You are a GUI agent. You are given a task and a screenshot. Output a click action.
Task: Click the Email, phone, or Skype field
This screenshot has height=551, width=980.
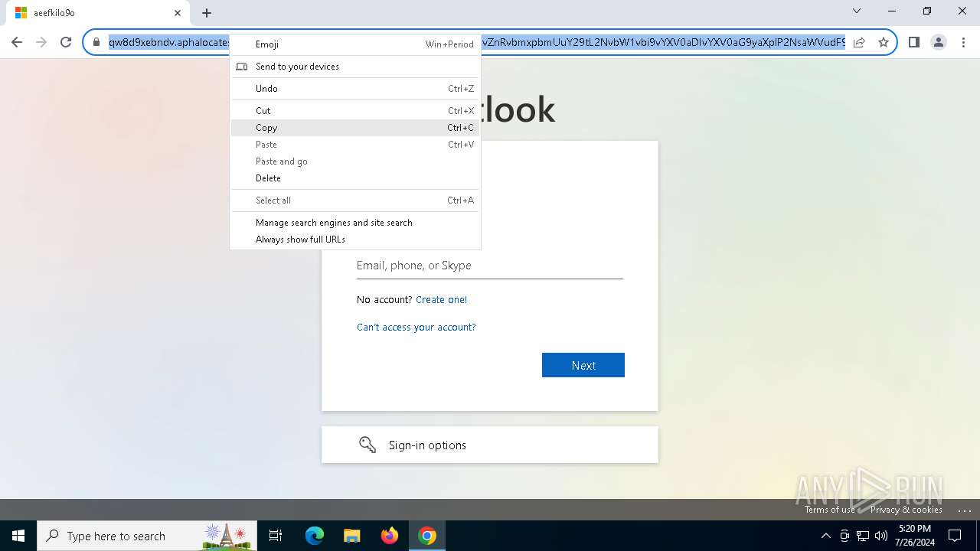pyautogui.click(x=490, y=266)
